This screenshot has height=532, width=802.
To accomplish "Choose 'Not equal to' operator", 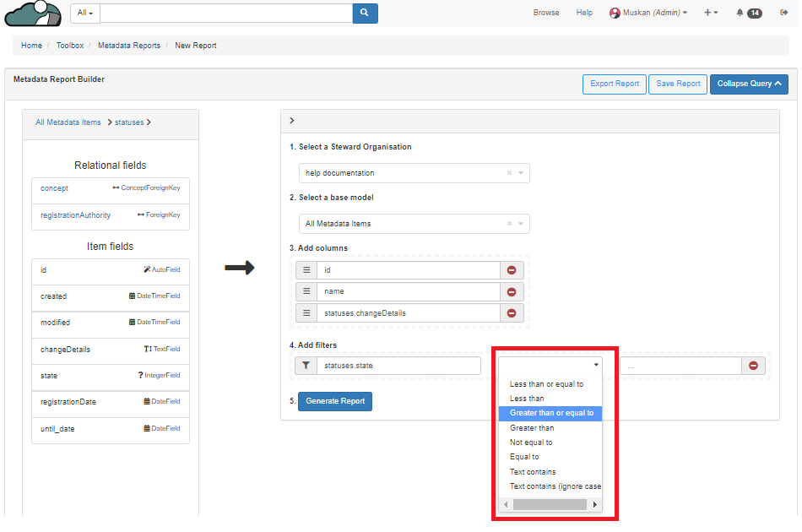I will click(x=531, y=442).
